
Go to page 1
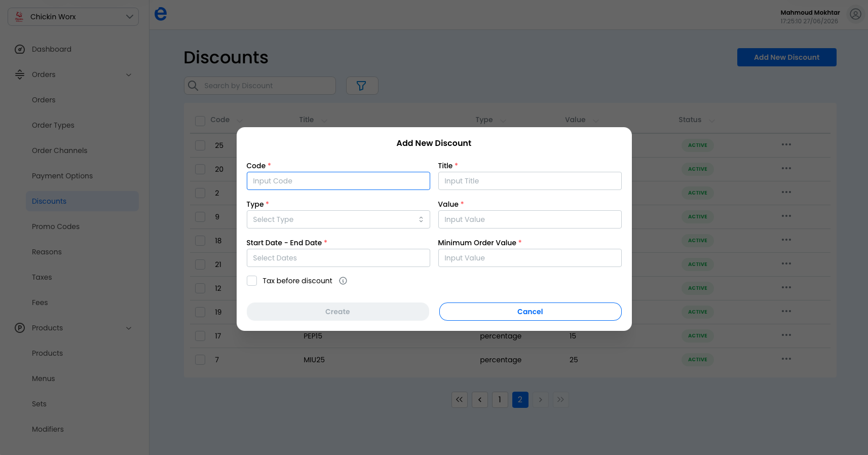(x=500, y=400)
